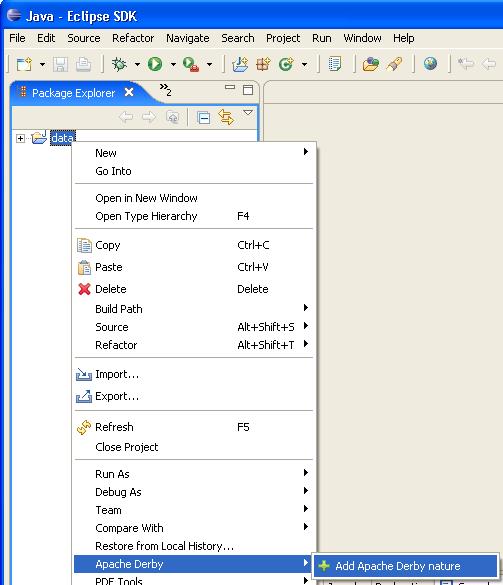Open the Run dropdown arrow
The width and height of the screenshot is (503, 585).
[x=173, y=65]
